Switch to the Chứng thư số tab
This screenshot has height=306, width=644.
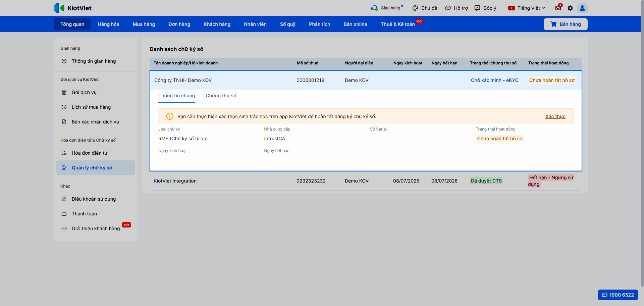pyautogui.click(x=221, y=96)
